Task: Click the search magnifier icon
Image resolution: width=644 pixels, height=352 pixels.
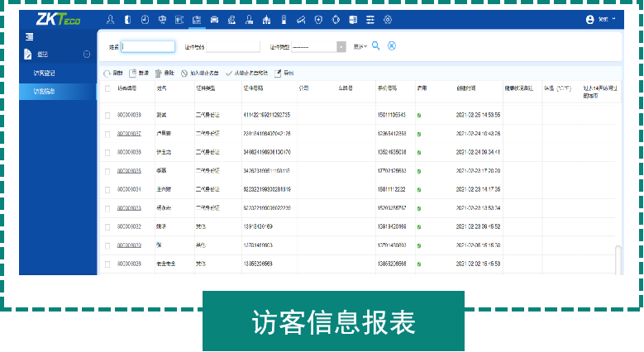Action: click(376, 46)
